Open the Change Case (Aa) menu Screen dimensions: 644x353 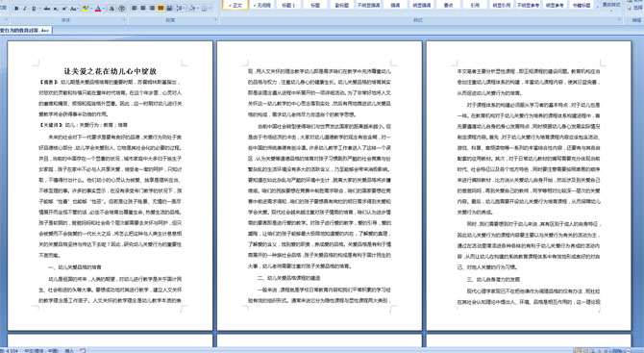73,9
